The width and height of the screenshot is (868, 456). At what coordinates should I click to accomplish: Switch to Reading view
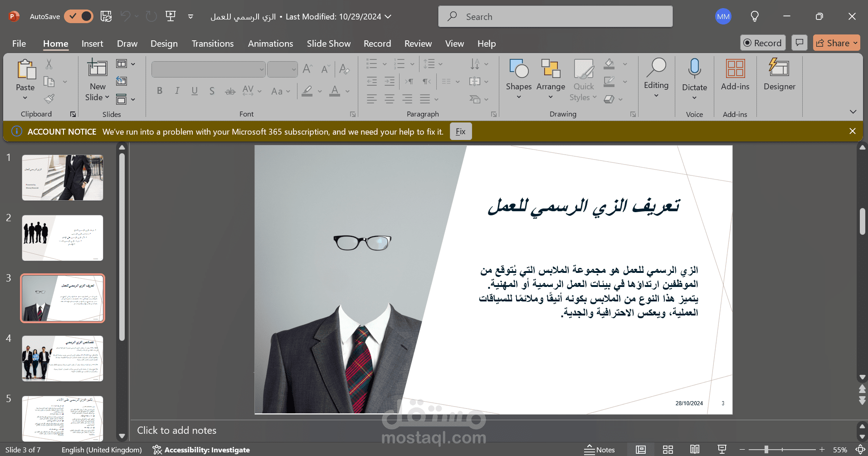tap(695, 450)
